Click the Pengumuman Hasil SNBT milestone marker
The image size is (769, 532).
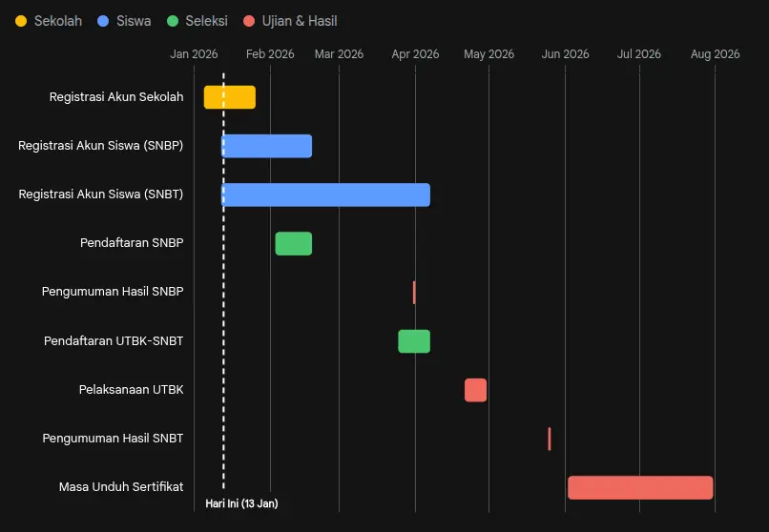(550, 439)
